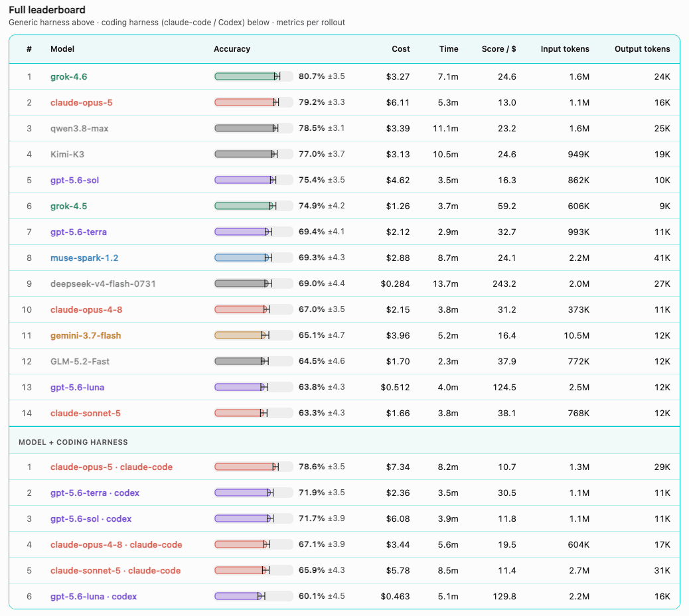Click the 31K output tokens cell
The width and height of the screenshot is (689, 616).
pos(662,571)
